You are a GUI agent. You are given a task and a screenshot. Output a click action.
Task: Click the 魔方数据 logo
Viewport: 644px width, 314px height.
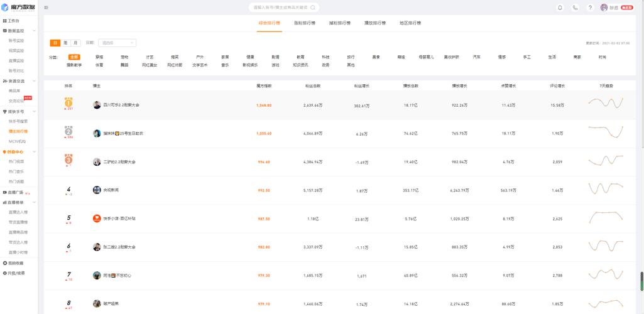[18, 7]
